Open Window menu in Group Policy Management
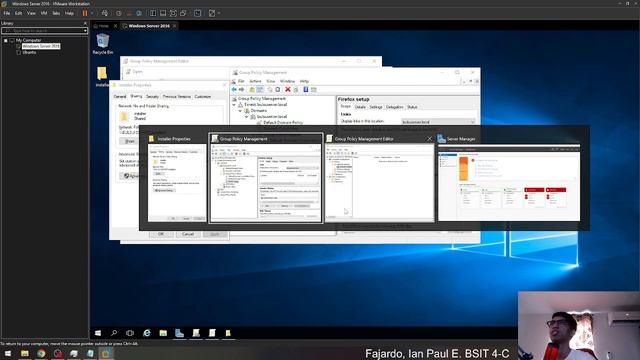Viewport: 640px width, 360px height. click(x=287, y=81)
